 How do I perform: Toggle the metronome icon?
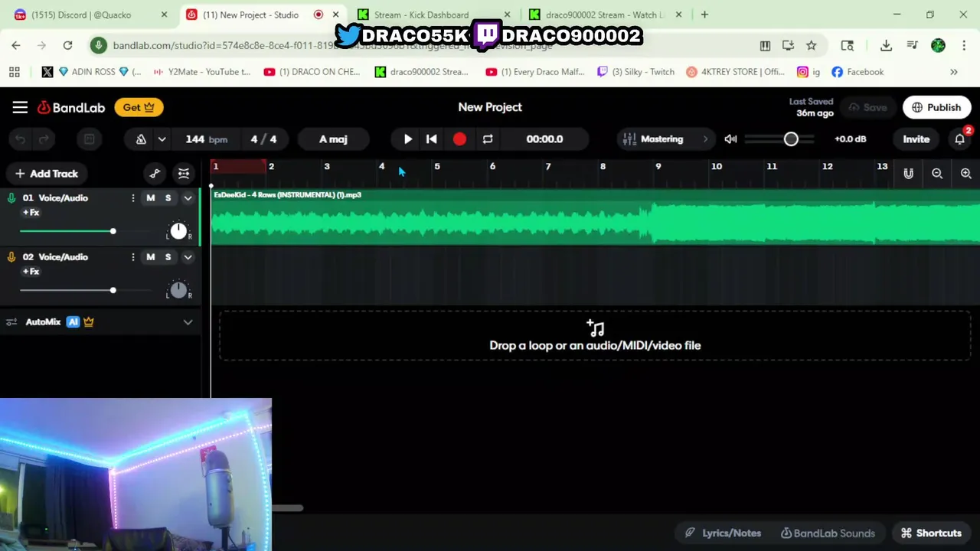pos(141,139)
